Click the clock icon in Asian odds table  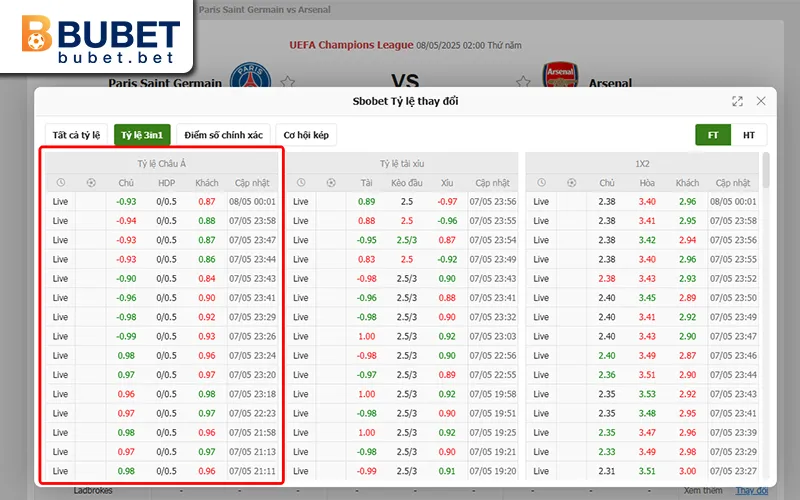tap(61, 183)
